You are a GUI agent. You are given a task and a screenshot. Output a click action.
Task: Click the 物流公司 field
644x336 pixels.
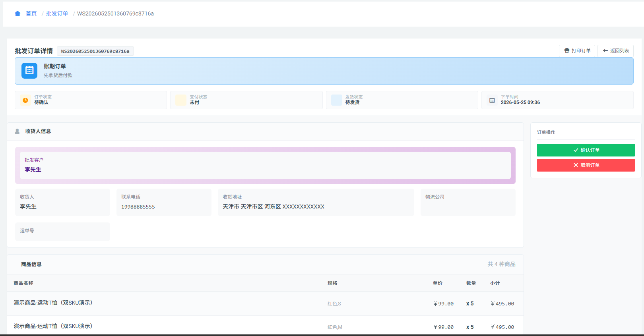coord(468,202)
